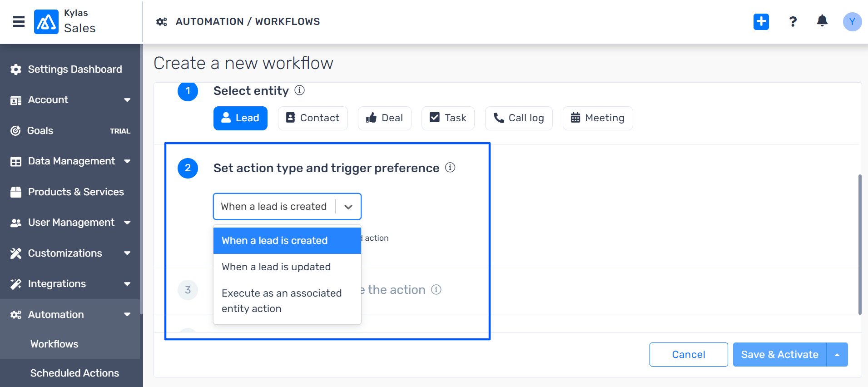
Task: Click the Settings Dashboard gear icon
Action: (16, 69)
